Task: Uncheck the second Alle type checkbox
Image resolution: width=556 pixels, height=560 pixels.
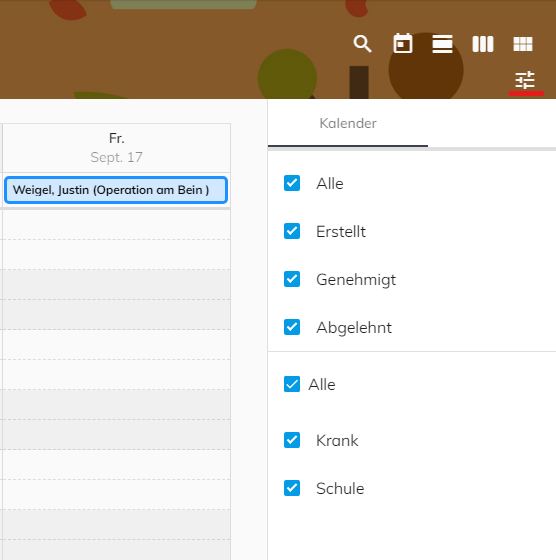Action: (x=292, y=384)
